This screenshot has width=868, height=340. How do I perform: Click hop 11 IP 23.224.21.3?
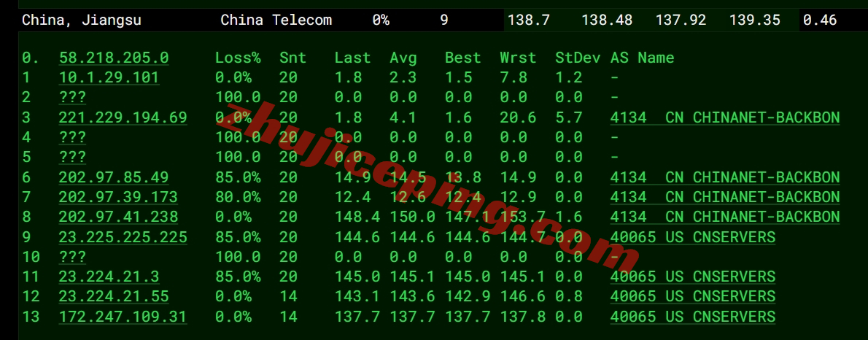(109, 277)
